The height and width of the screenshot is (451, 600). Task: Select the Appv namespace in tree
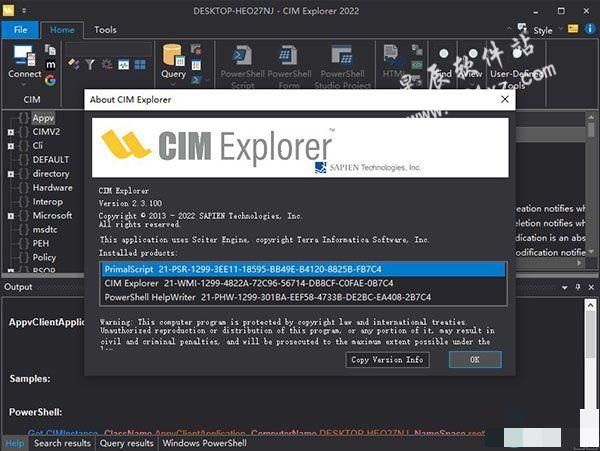[x=43, y=118]
